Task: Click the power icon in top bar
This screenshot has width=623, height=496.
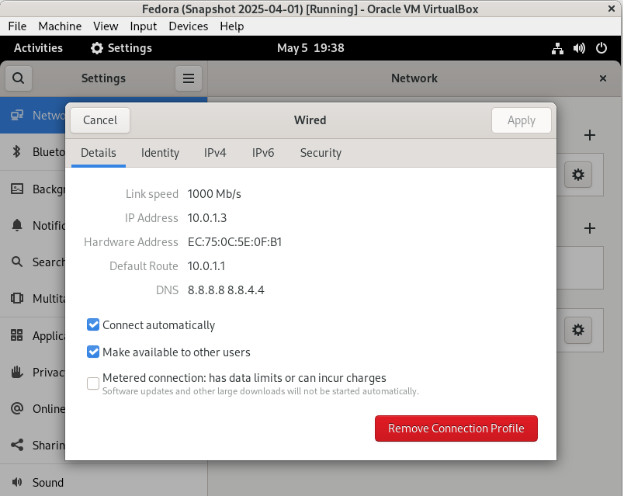Action: click(601, 48)
